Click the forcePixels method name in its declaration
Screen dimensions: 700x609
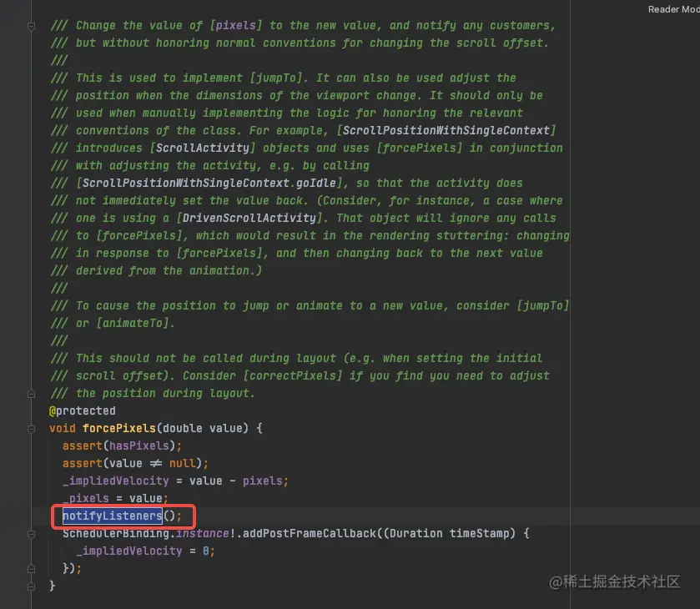point(119,429)
